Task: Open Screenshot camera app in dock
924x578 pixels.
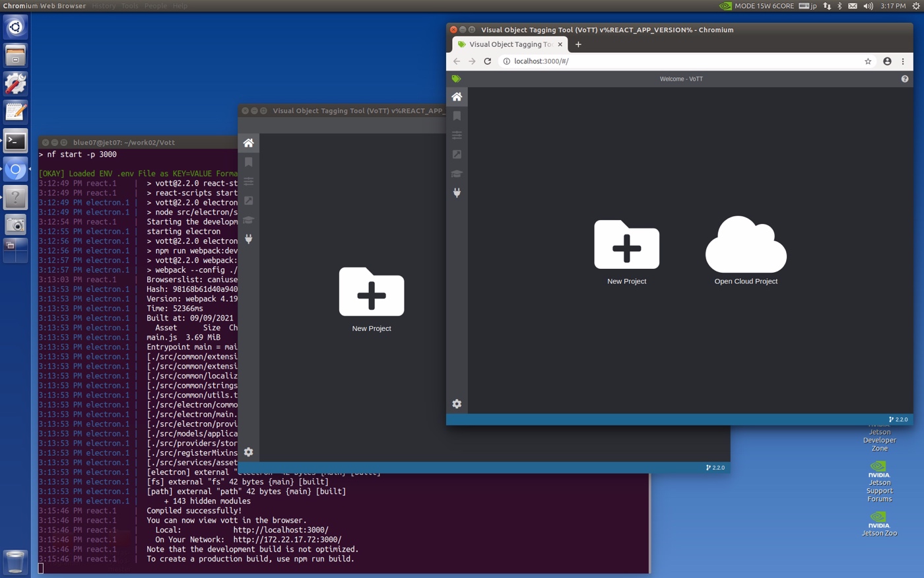Action: [x=15, y=225]
